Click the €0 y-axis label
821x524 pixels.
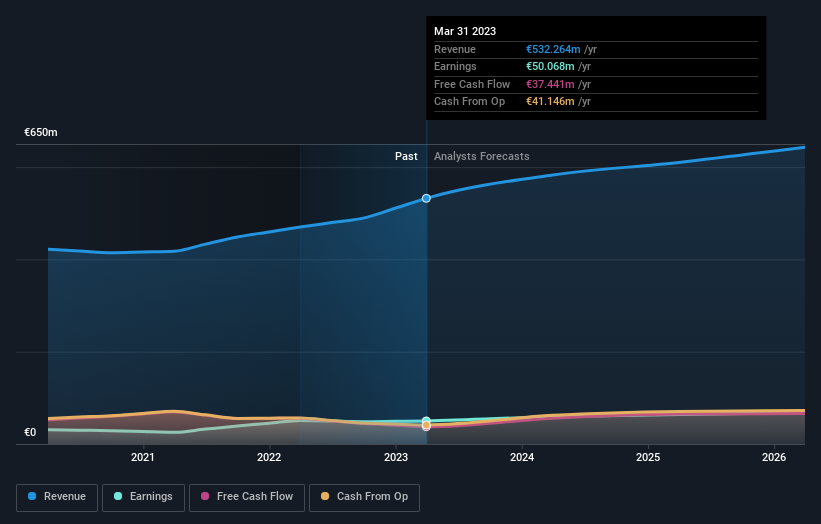tap(30, 432)
